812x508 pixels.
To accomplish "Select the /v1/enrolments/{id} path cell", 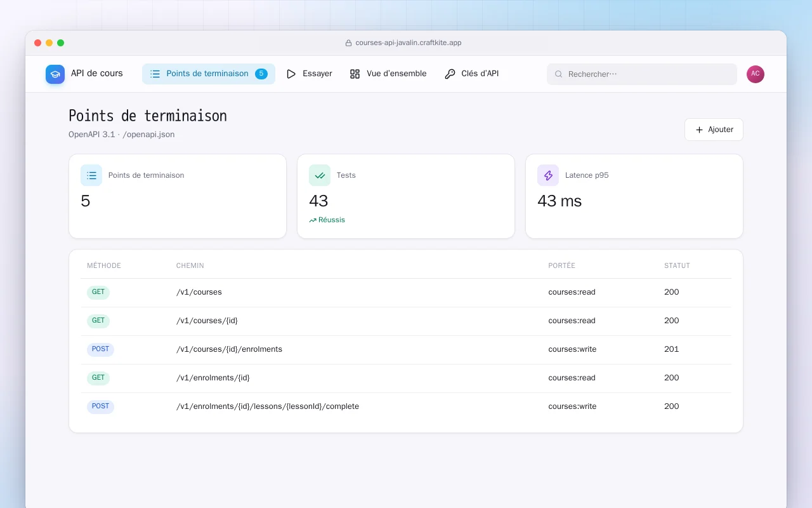I will pyautogui.click(x=213, y=378).
